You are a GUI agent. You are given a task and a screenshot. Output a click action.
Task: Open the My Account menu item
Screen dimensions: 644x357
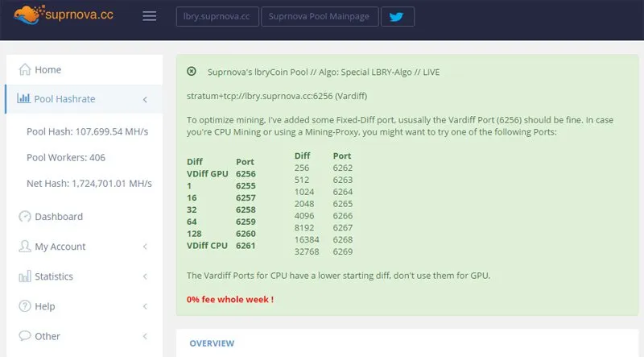85,247
